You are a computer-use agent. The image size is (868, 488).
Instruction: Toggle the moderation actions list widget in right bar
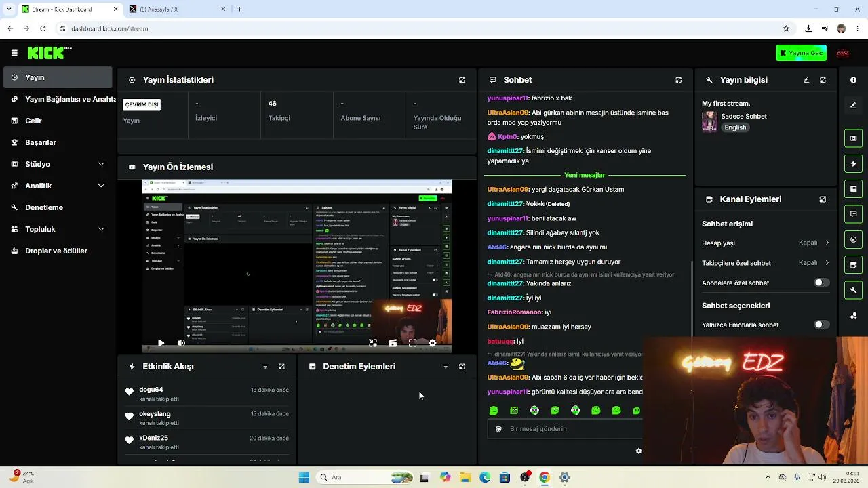pyautogui.click(x=853, y=188)
